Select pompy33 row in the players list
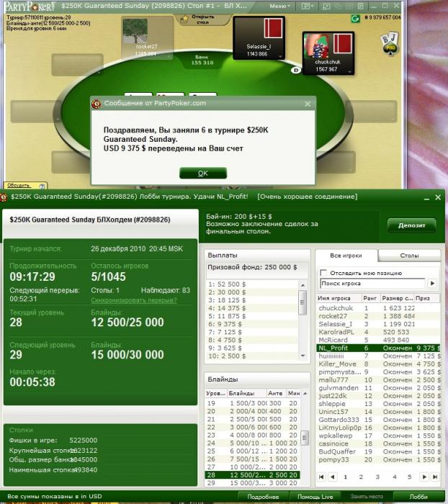Viewport: 448px width, 504px height. [x=378, y=459]
